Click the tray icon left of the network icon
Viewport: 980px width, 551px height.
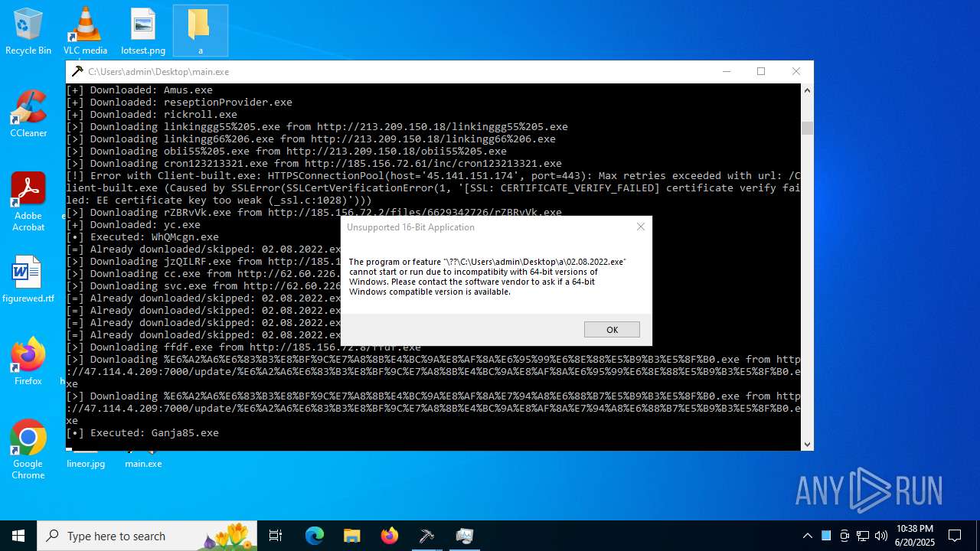click(x=844, y=536)
